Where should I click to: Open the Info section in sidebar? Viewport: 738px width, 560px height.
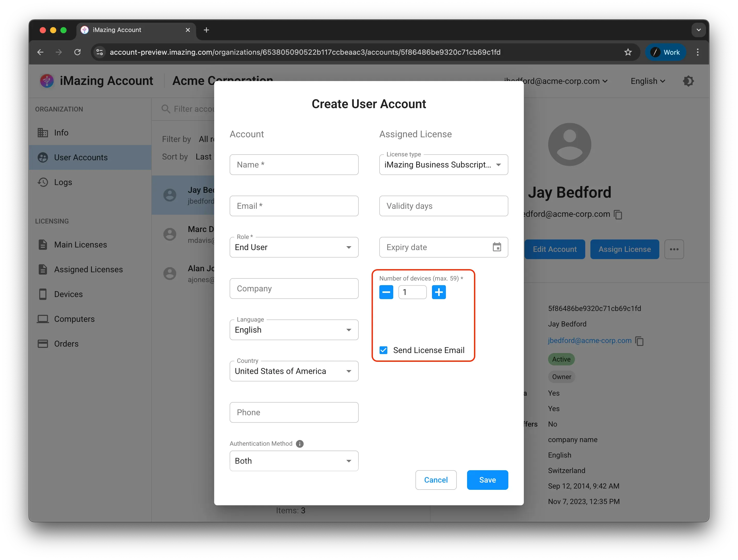[x=61, y=132]
